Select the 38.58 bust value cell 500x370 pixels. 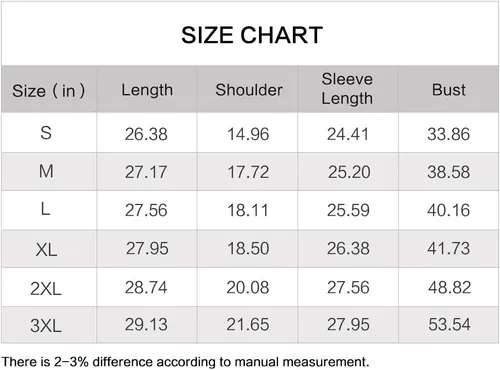point(449,172)
